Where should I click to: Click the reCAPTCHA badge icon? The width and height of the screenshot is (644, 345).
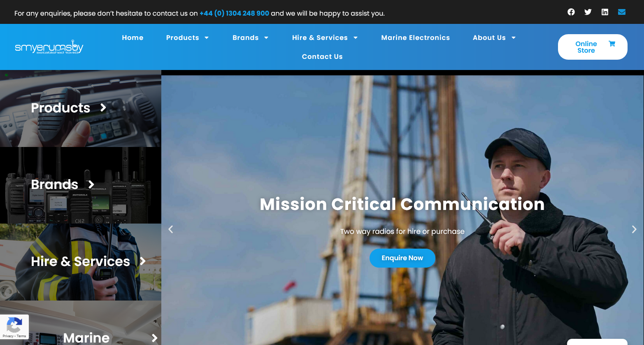coord(14,325)
